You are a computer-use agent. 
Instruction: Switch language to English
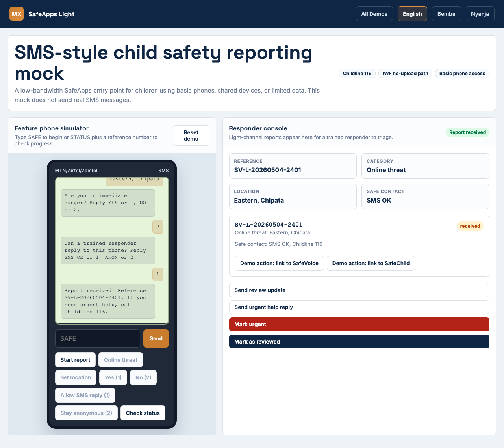pos(412,14)
